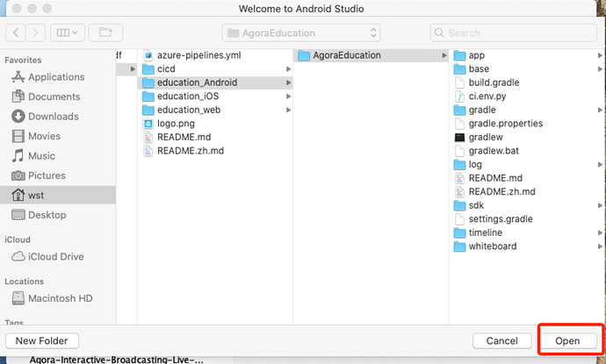Go back with the left arrow button
The height and width of the screenshot is (364, 606).
click(x=16, y=32)
